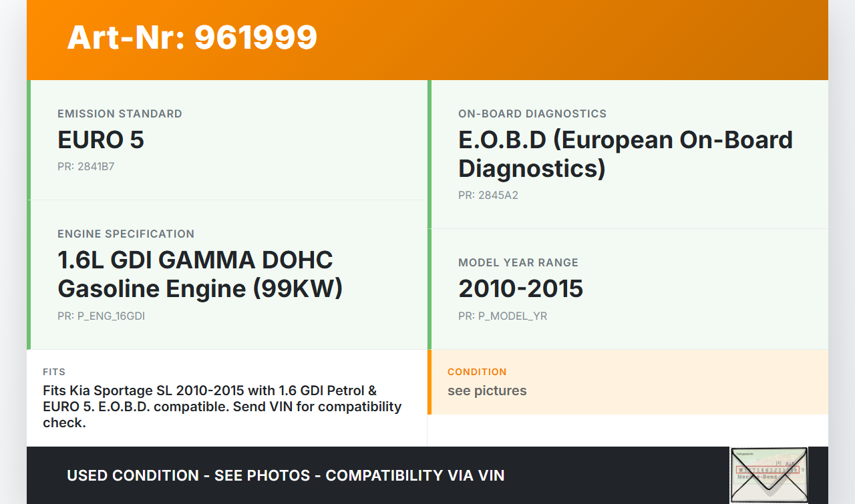The image size is (855, 504).
Task: Click the PR: P_ENG_16GDI code
Action: 101,316
